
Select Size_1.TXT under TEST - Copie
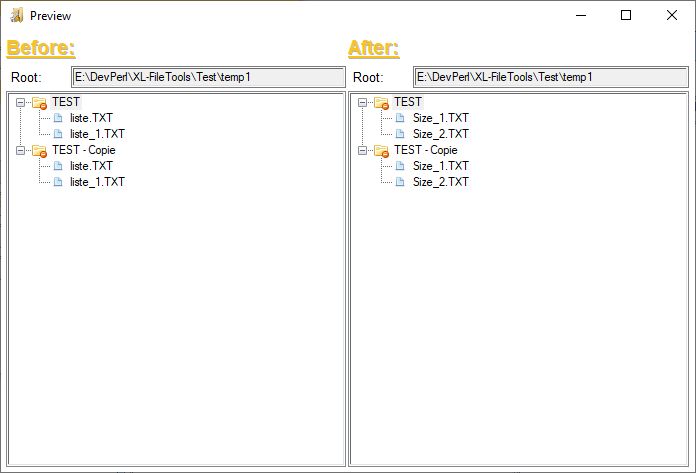pos(440,166)
